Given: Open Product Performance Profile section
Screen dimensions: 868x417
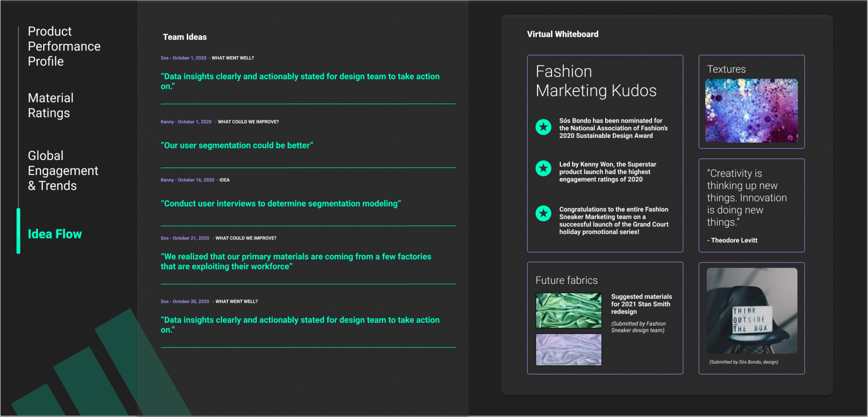Looking at the screenshot, I should [64, 46].
